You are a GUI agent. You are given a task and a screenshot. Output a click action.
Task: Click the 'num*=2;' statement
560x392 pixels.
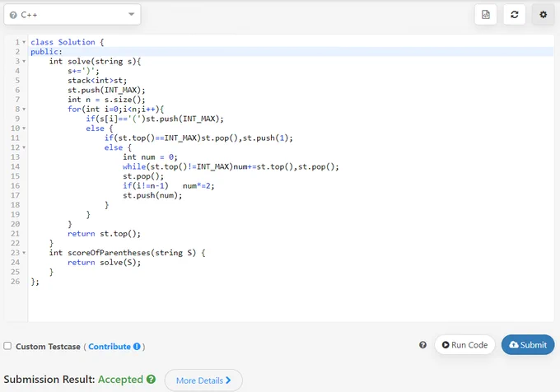[198, 186]
